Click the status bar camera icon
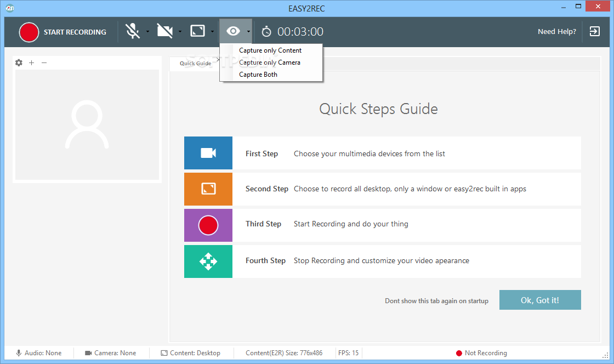The width and height of the screenshot is (614, 364). (x=88, y=353)
